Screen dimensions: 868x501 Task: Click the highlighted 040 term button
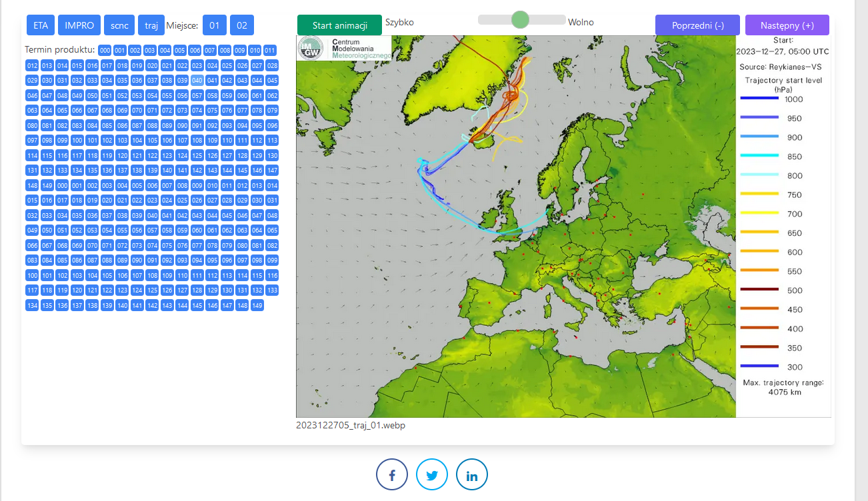[x=197, y=80]
